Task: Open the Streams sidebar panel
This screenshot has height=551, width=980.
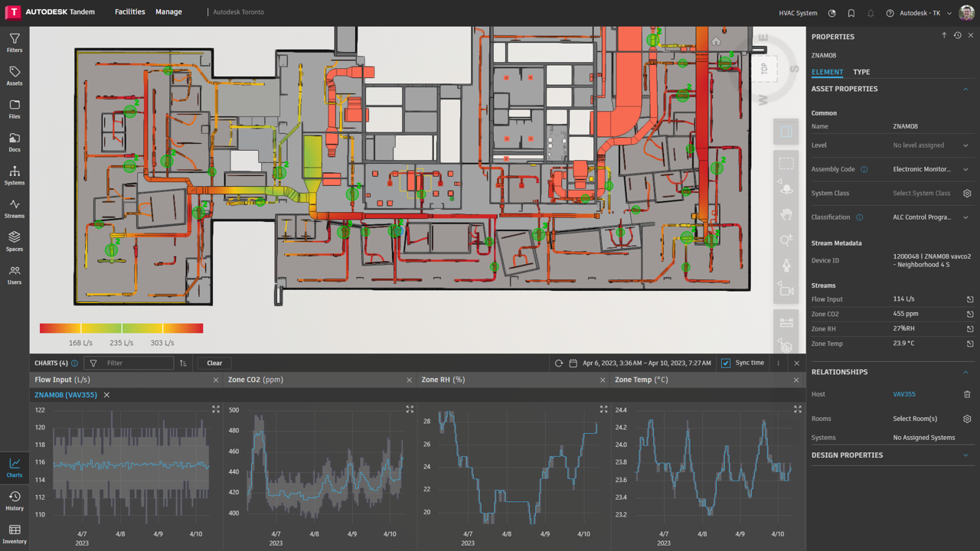Action: 15,208
